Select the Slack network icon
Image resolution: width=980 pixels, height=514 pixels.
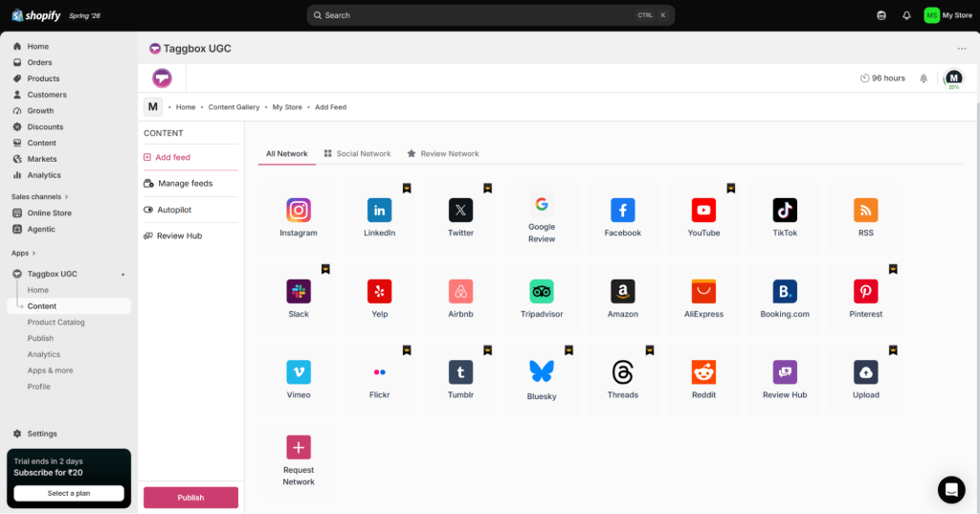pyautogui.click(x=299, y=291)
